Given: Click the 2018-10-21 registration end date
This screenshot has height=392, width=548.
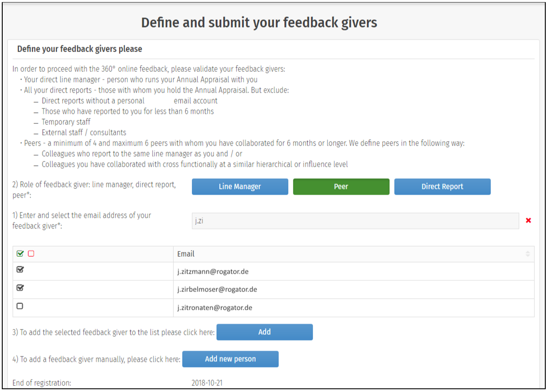Looking at the screenshot, I should point(207,383).
